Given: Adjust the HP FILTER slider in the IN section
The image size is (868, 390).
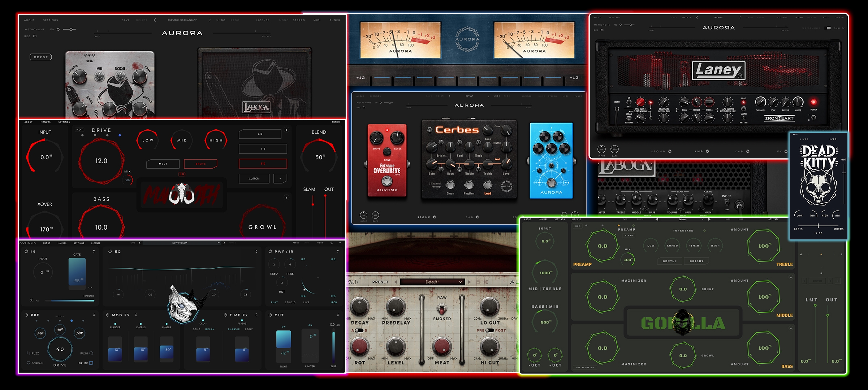Looking at the screenshot, I should pyautogui.click(x=69, y=300).
